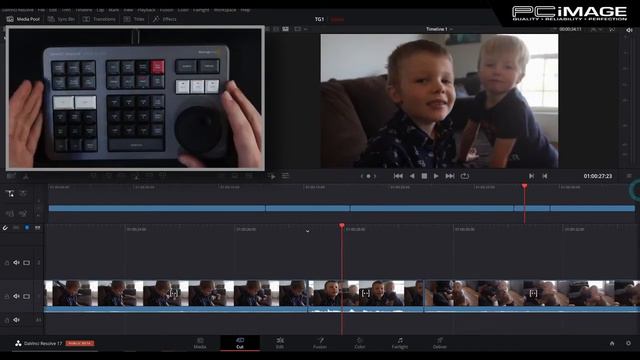Set the Out point
640x360 pixels.
pyautogui.click(x=544, y=176)
